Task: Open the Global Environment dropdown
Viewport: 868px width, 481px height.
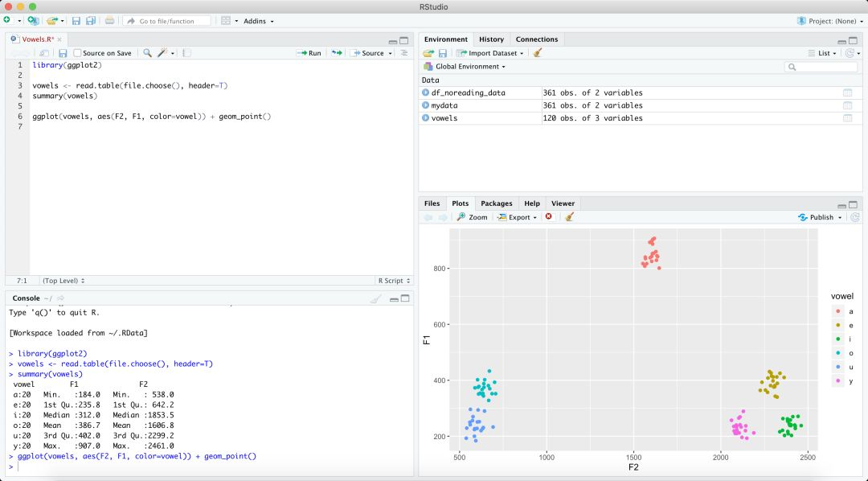Action: tap(470, 66)
